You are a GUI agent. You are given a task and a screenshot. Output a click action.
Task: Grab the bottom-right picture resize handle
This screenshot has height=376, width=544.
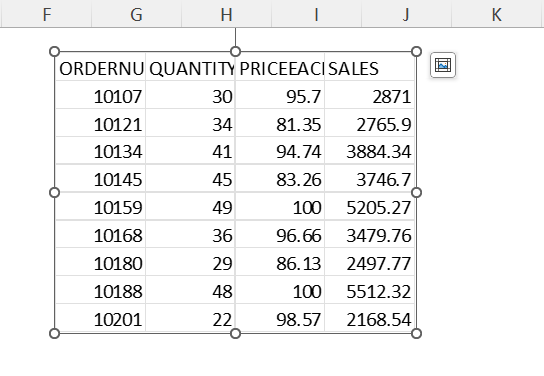pyautogui.click(x=416, y=333)
